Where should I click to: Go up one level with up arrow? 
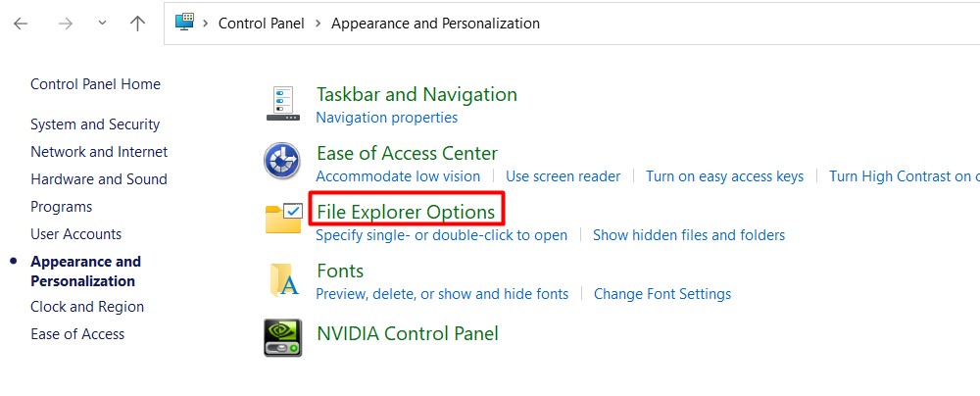137,24
